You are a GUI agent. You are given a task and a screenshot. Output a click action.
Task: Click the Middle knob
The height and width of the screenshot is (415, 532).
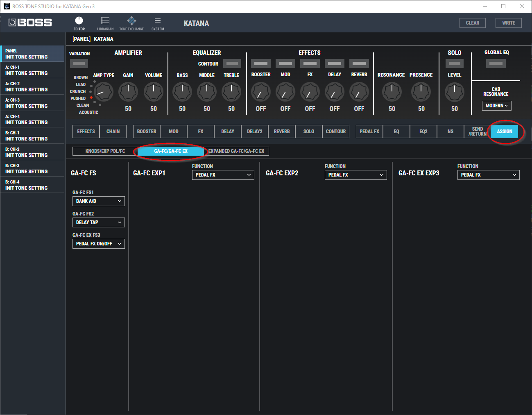tap(207, 92)
